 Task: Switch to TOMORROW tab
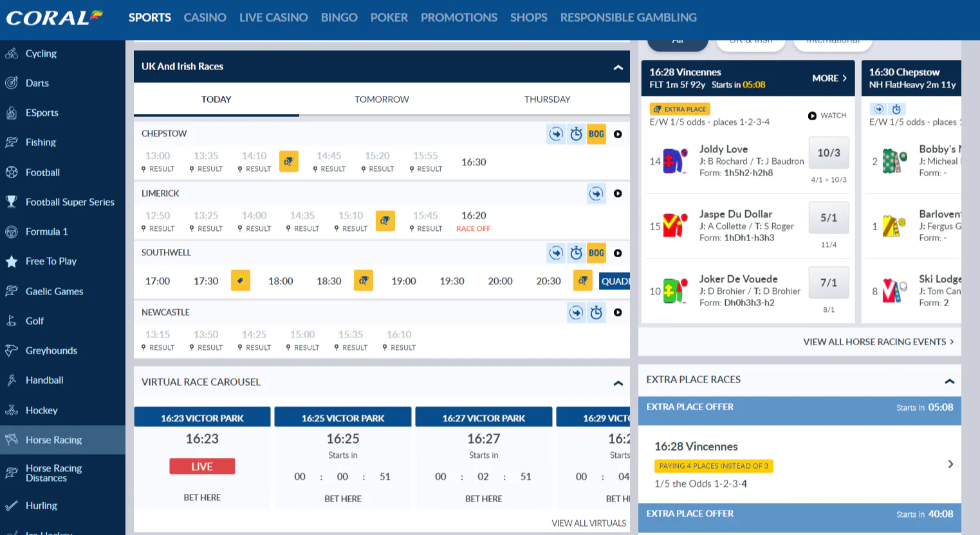[382, 99]
